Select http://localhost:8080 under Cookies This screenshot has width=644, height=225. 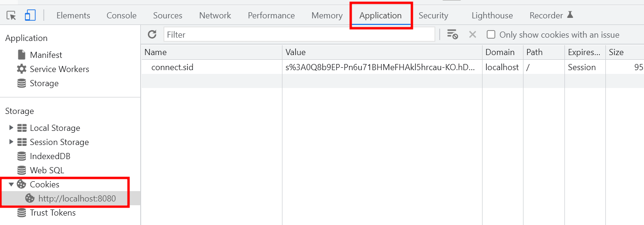(77, 199)
